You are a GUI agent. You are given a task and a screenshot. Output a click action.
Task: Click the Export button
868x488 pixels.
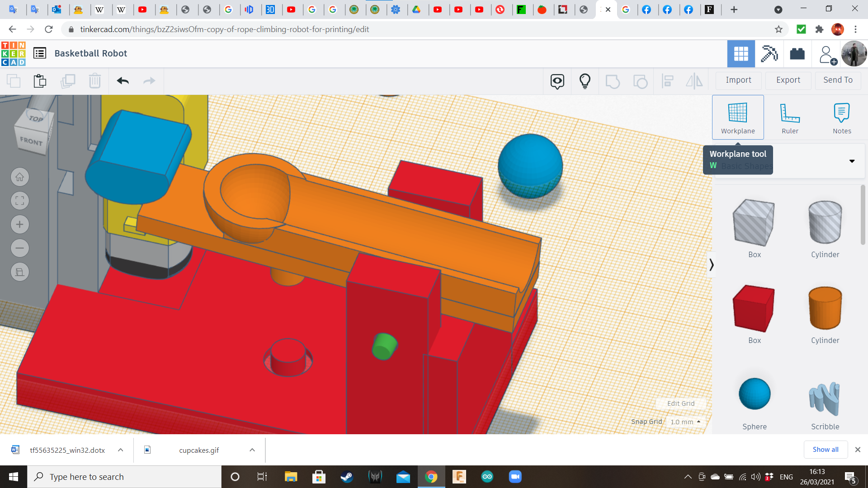tap(788, 80)
